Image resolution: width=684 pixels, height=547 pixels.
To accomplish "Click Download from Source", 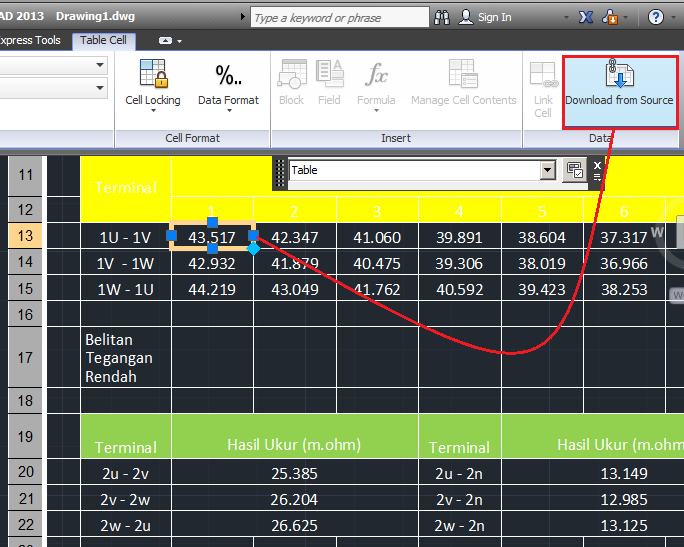I will 619,92.
